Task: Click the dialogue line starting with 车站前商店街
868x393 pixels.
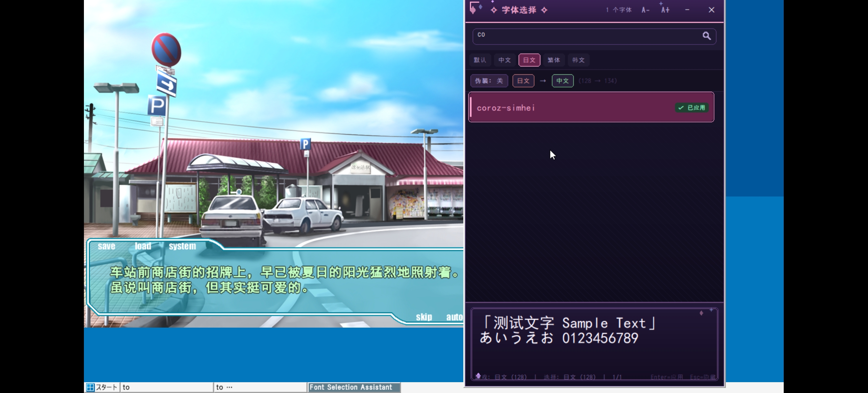Action: tap(285, 272)
